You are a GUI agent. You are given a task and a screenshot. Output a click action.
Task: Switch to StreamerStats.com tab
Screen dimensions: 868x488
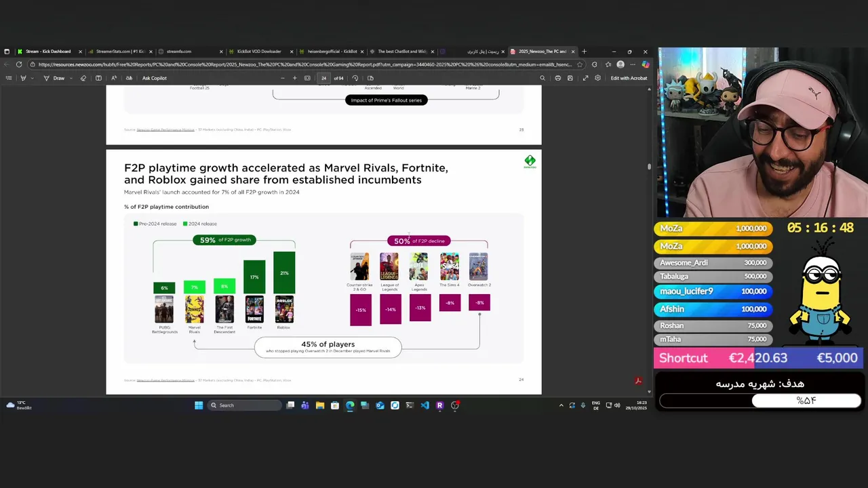(x=120, y=52)
